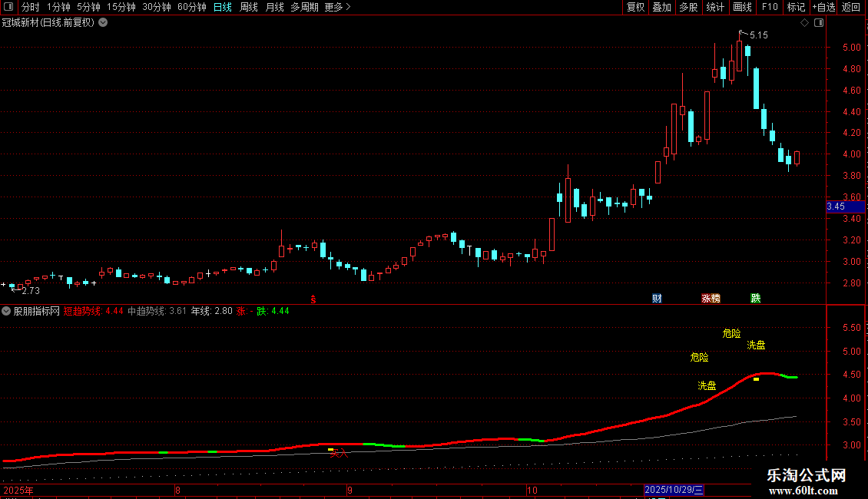The width and height of the screenshot is (868, 499).
Task: Switch to 分时 intraday view
Action: tap(31, 7)
